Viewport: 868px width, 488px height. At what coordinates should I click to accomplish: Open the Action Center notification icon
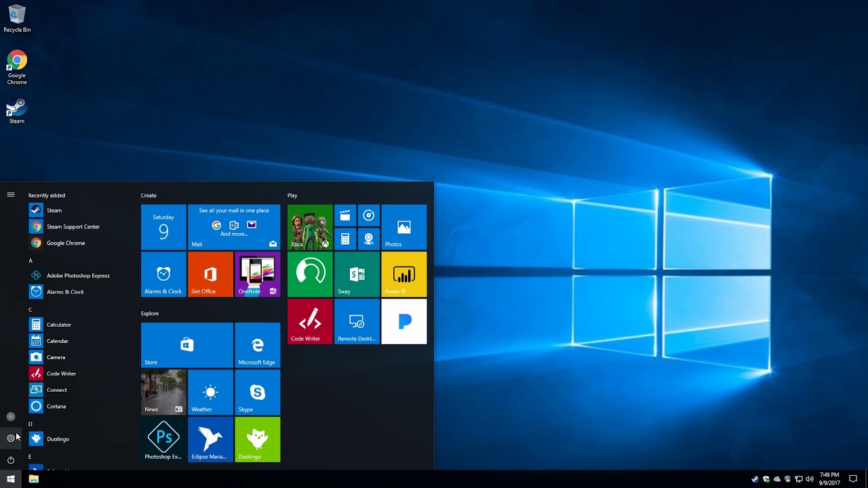coord(853,479)
